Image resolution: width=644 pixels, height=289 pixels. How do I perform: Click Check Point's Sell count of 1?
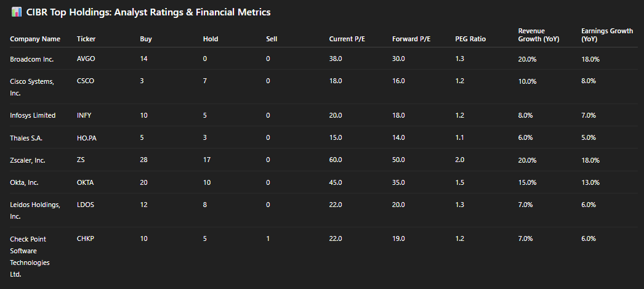(x=268, y=238)
